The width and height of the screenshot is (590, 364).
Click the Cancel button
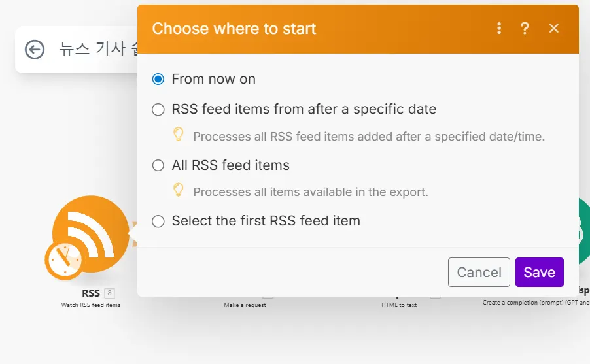(479, 273)
